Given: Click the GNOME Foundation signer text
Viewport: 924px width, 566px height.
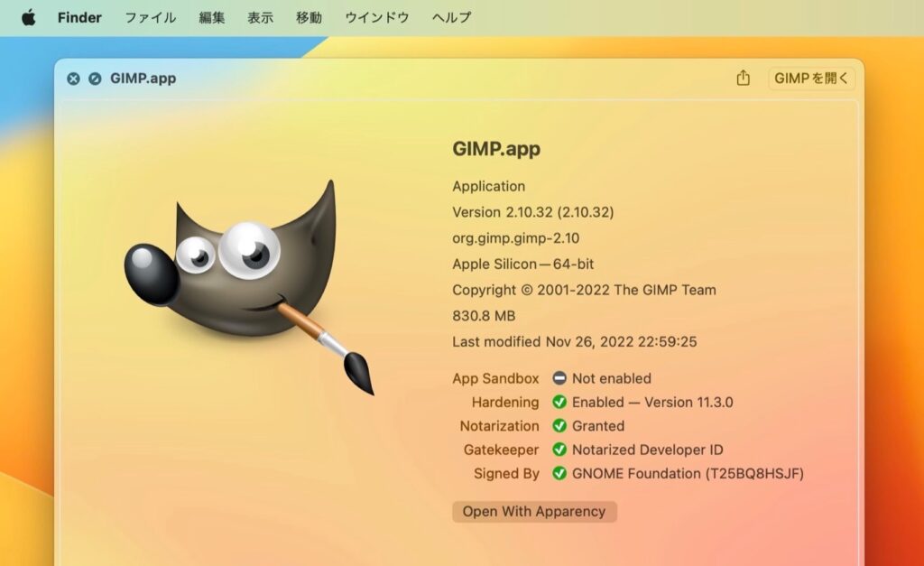Looking at the screenshot, I should 688,473.
